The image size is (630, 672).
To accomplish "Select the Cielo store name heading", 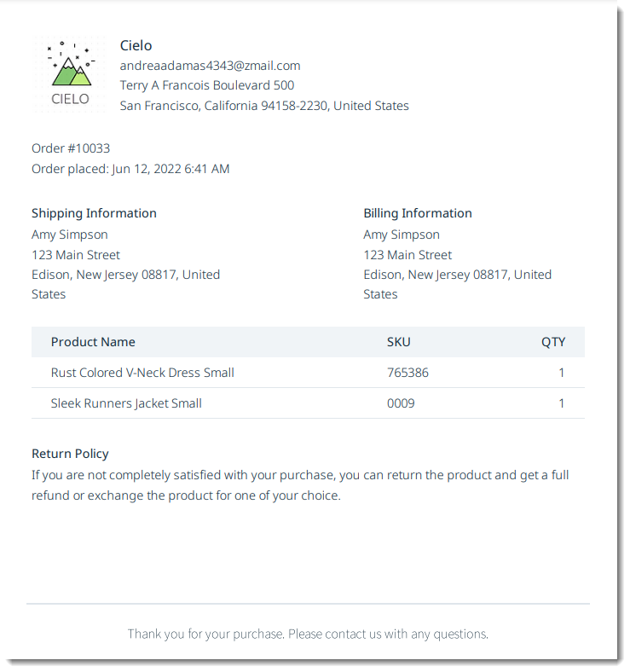I will [136, 45].
